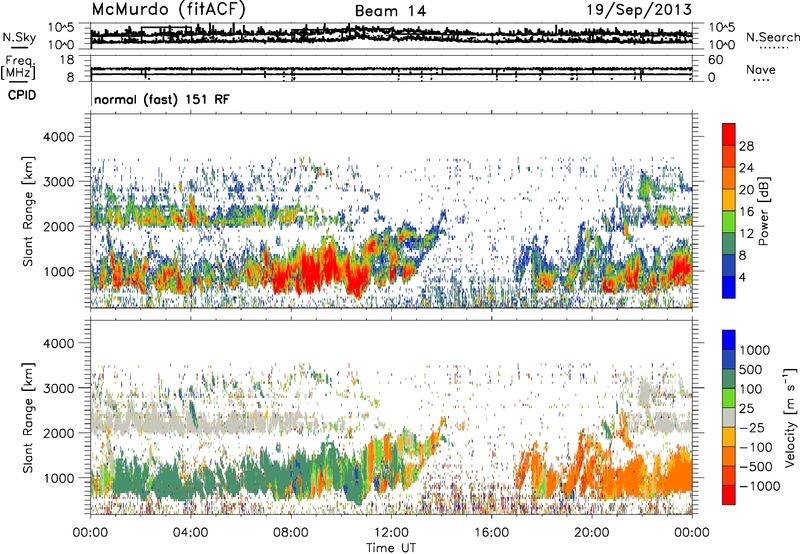Click the 60 tick on Nave axis
The width and height of the screenshot is (800, 554).
click(715, 60)
